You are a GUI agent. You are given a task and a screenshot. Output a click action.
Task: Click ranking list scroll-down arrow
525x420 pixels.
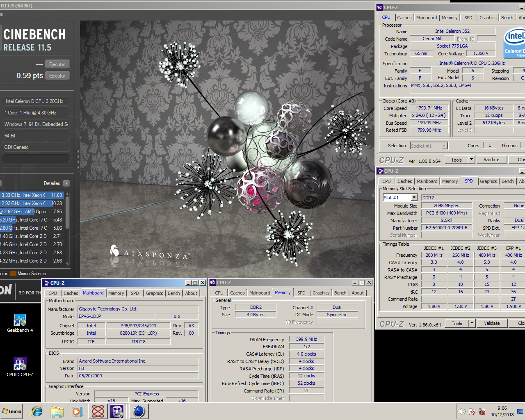[x=67, y=264]
